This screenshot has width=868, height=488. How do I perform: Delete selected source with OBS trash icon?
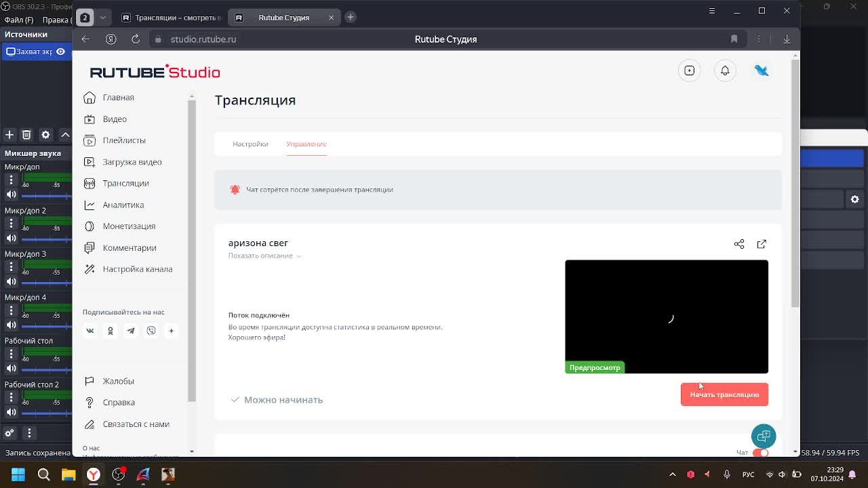[x=26, y=135]
